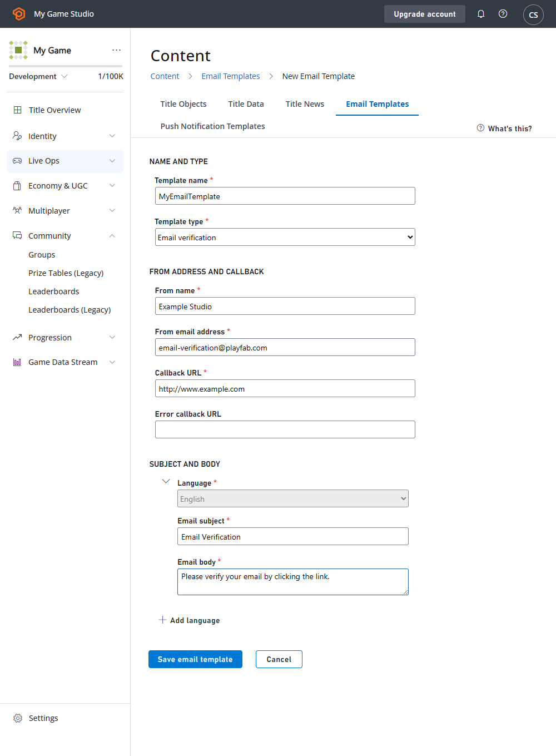Collapse the Community section chevron
The image size is (556, 756).
pyautogui.click(x=112, y=236)
